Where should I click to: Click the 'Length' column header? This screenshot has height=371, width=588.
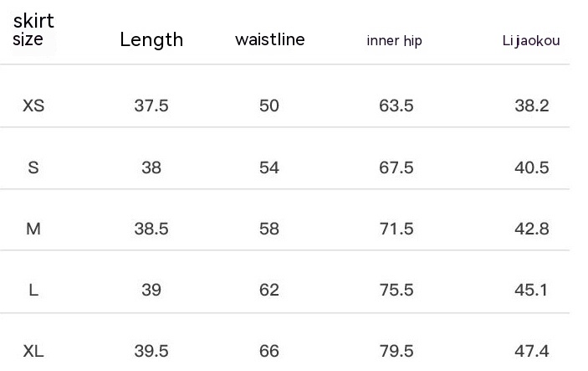coord(151,39)
